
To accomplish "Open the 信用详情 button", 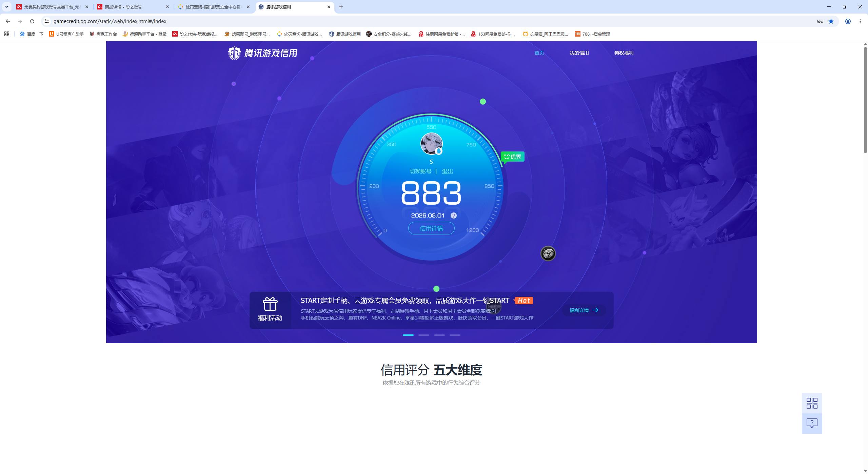I will 431,228.
